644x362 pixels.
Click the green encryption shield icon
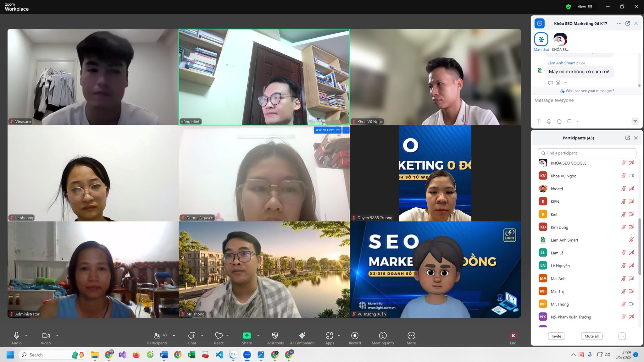click(568, 7)
